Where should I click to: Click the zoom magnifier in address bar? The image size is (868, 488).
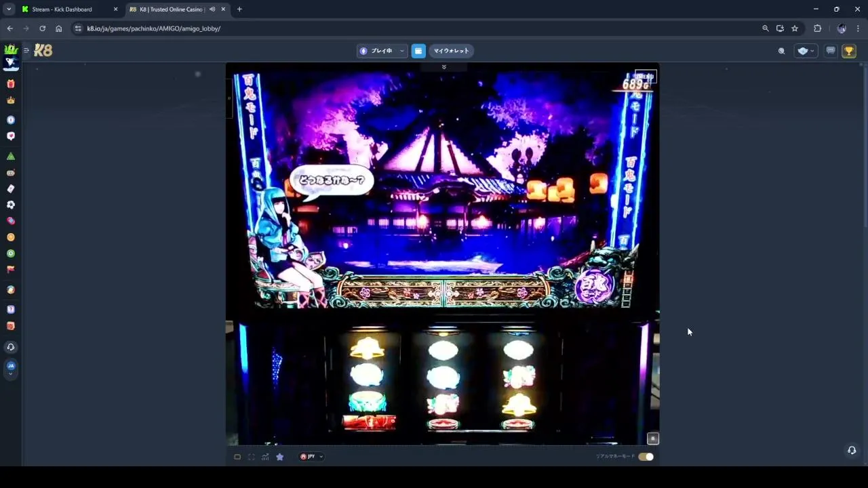pyautogui.click(x=766, y=28)
